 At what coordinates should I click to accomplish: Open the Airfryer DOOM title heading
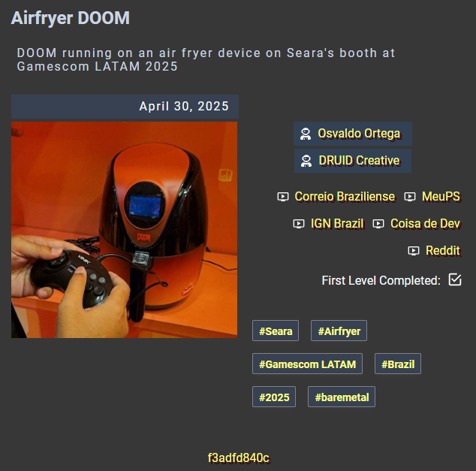coord(71,18)
